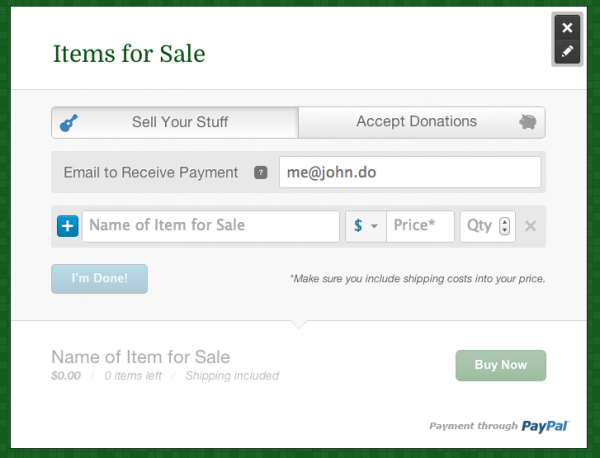The height and width of the screenshot is (458, 600).
Task: Click the Qty stepper arrows
Action: click(x=505, y=226)
